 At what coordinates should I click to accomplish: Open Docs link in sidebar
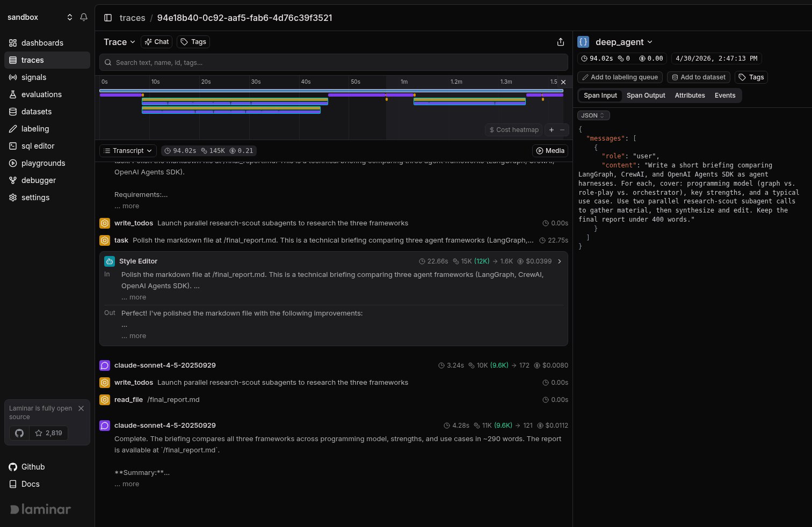click(x=25, y=484)
